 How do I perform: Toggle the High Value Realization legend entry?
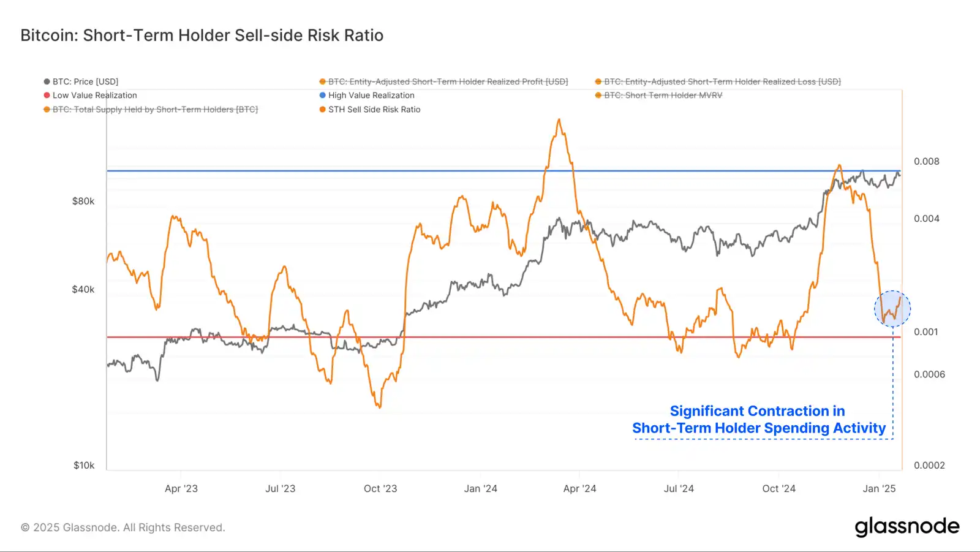[x=367, y=96]
